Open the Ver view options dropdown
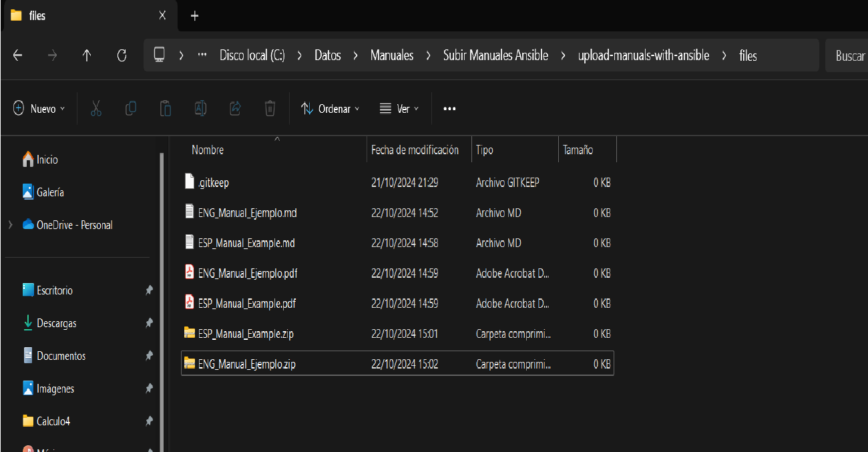Viewport: 868px width, 452px height. [x=399, y=108]
